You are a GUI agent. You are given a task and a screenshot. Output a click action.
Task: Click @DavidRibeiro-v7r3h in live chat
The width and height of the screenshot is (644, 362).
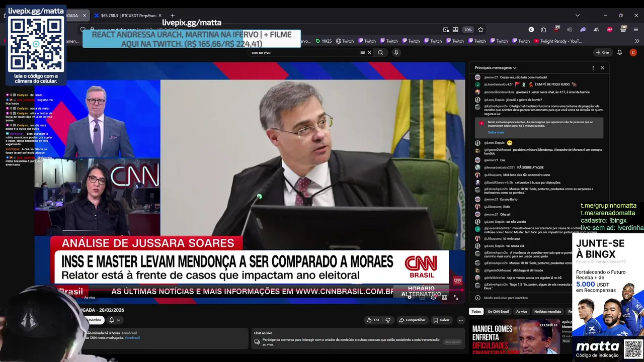tap(499, 183)
